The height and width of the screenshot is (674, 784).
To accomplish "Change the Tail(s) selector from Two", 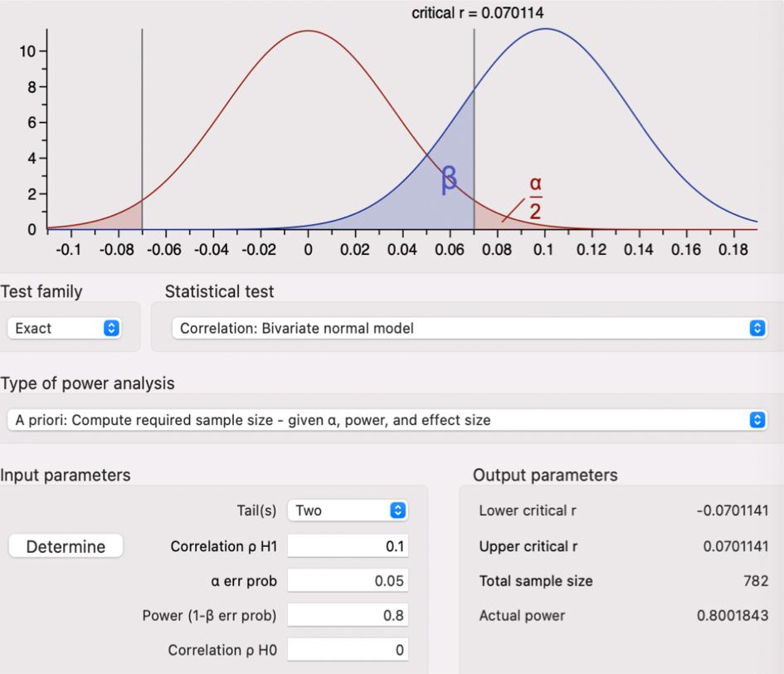I will click(x=348, y=510).
